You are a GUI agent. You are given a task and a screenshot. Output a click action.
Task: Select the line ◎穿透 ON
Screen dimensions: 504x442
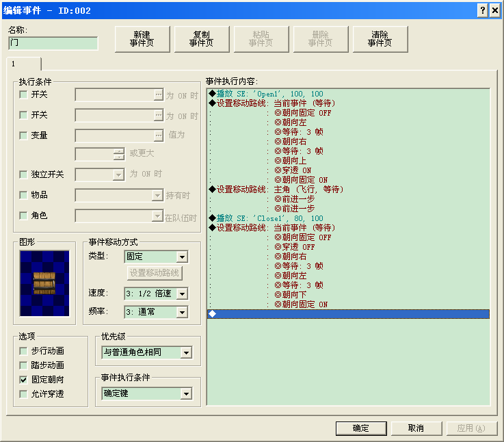click(349, 170)
